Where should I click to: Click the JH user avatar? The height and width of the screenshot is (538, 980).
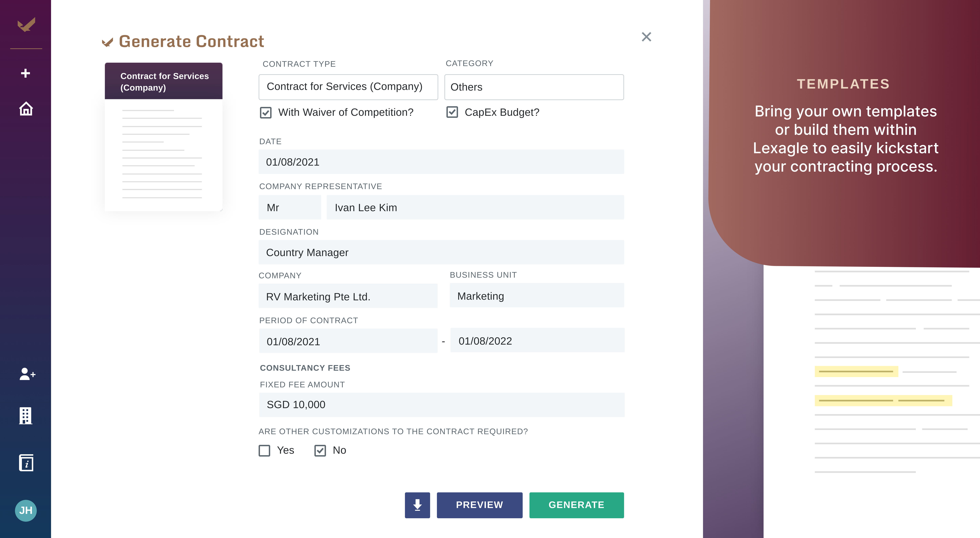tap(26, 511)
